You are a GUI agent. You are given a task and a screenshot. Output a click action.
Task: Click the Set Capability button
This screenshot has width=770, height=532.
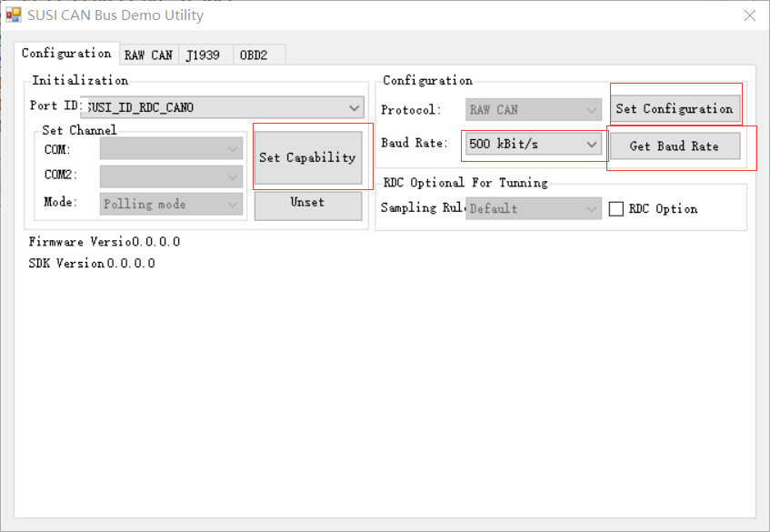(308, 157)
